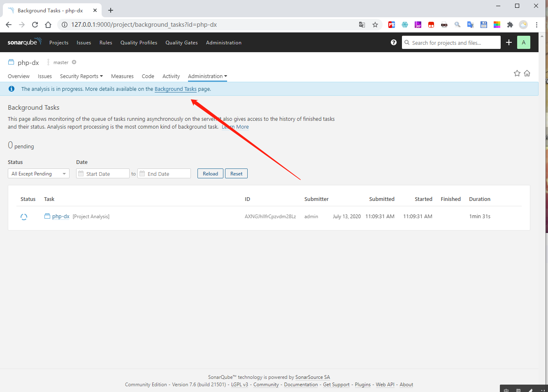This screenshot has width=548, height=392.
Task: Switch to the project Issues tab
Action: pyautogui.click(x=45, y=76)
